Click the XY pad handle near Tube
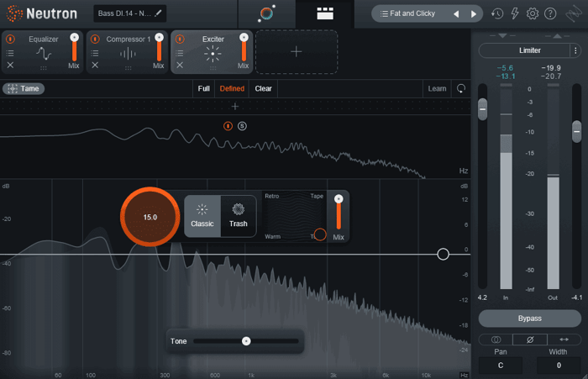This screenshot has width=588, height=379. [320, 234]
